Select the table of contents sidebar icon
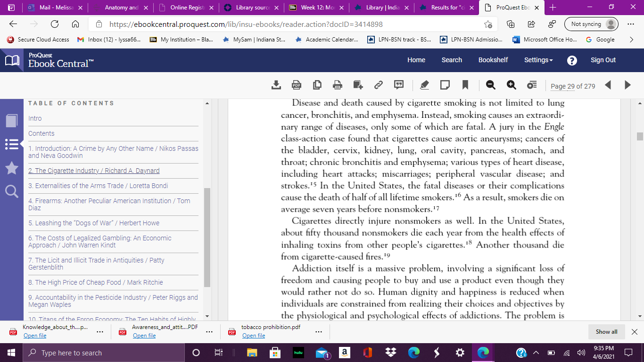The height and width of the screenshot is (362, 644). pyautogui.click(x=12, y=144)
